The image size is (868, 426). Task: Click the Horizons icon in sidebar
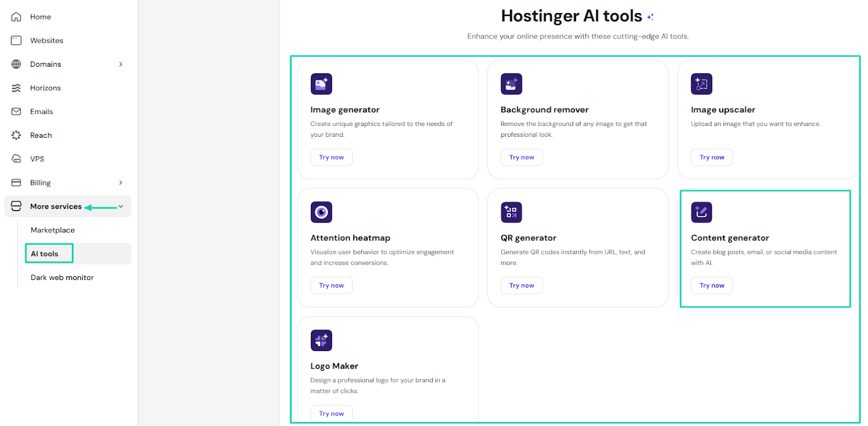pyautogui.click(x=16, y=88)
